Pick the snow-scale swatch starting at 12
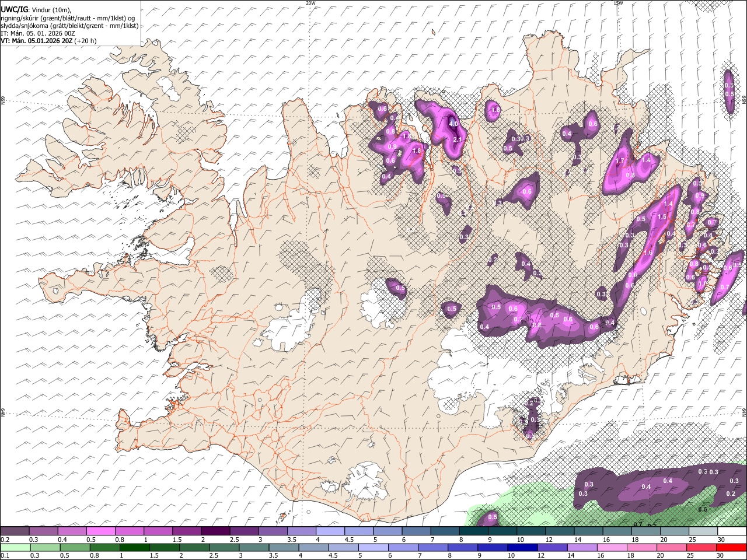Viewport: 747px width, 560px height. click(559, 531)
